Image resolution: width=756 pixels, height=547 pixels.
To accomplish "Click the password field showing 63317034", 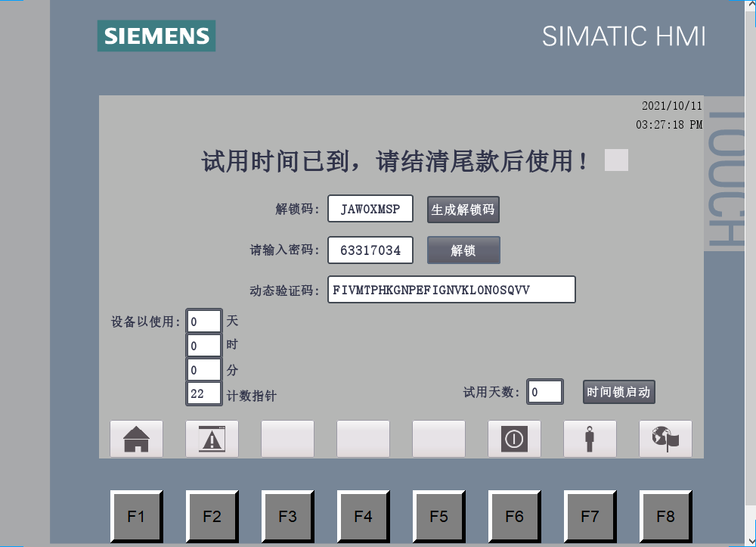I will tap(370, 250).
